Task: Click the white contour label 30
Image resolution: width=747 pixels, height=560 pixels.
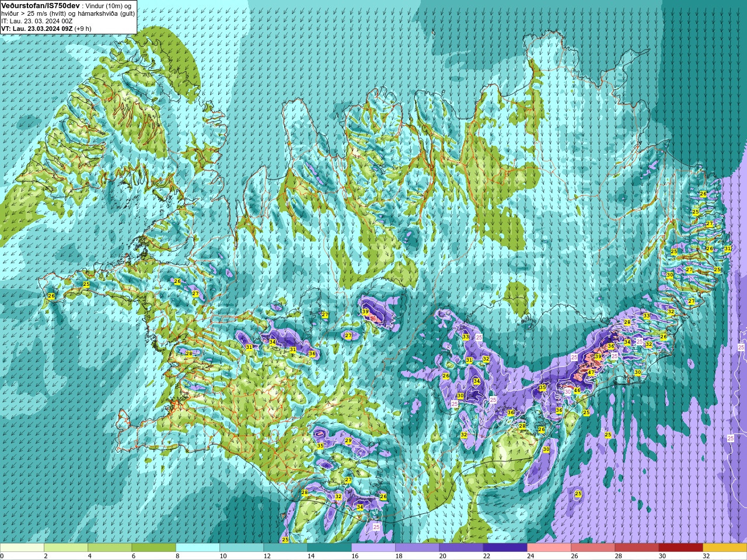Action: (x=568, y=392)
